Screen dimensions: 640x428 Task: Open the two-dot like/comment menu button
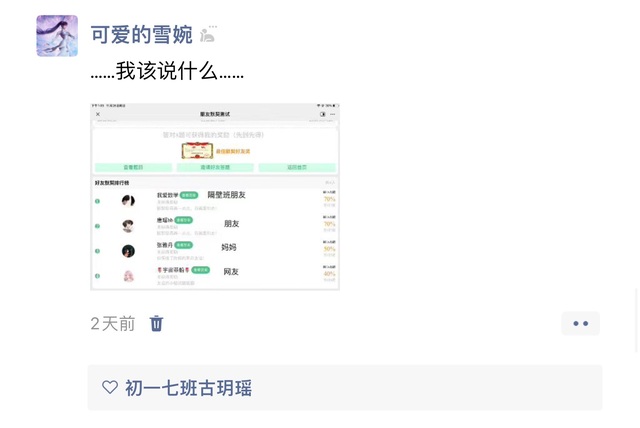[x=580, y=324]
